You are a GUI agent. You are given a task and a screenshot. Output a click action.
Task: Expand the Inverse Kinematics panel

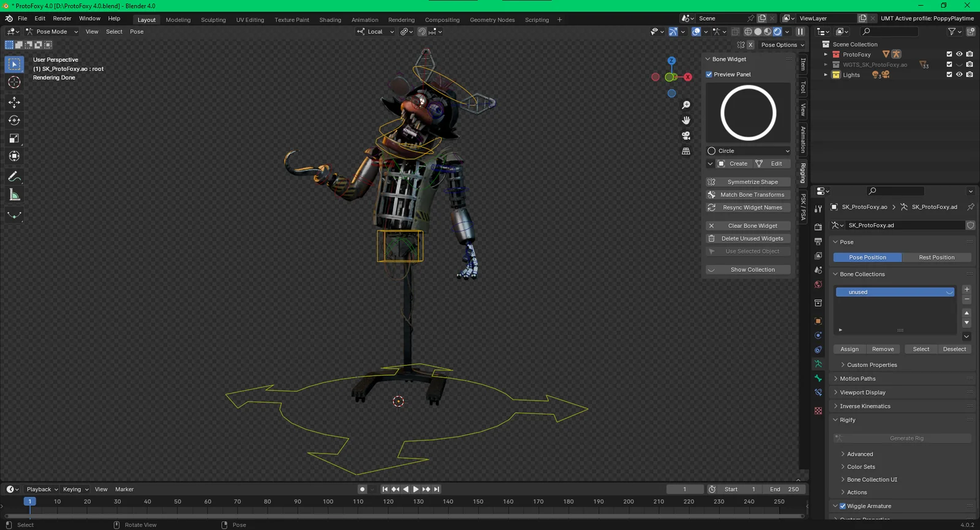865,406
